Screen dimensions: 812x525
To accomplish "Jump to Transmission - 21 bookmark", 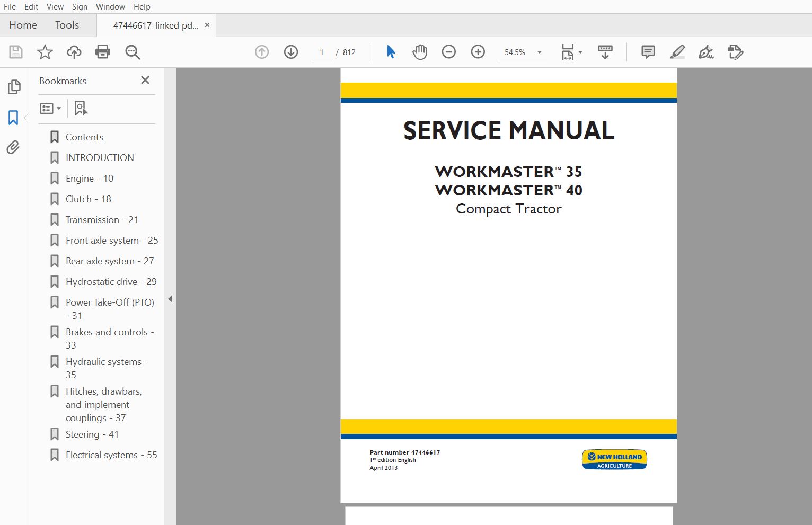I will [x=102, y=219].
